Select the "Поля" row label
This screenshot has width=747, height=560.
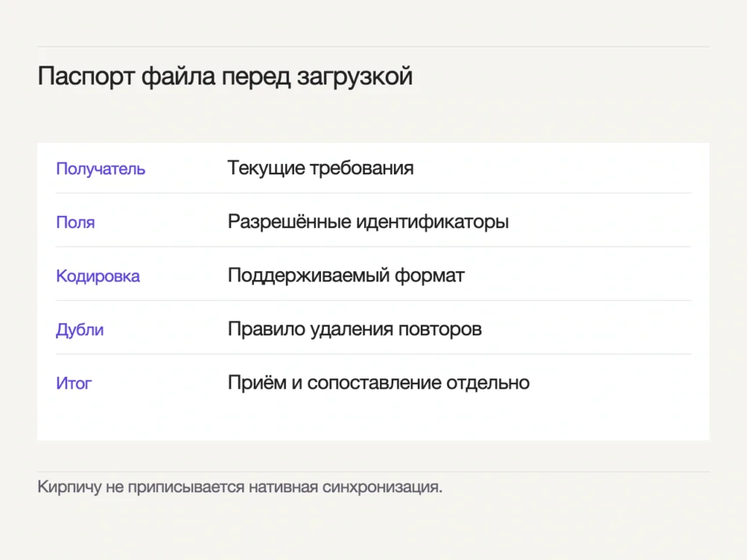pyautogui.click(x=75, y=222)
